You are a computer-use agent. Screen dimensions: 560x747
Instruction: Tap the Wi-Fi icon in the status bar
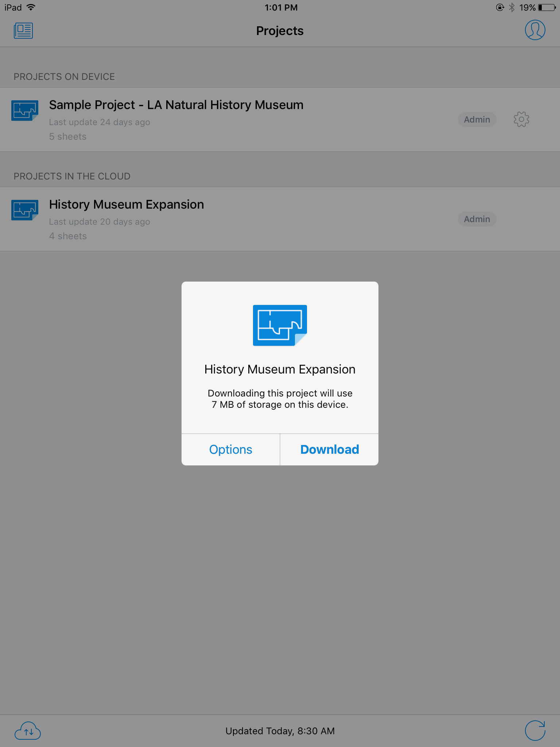tap(31, 7)
